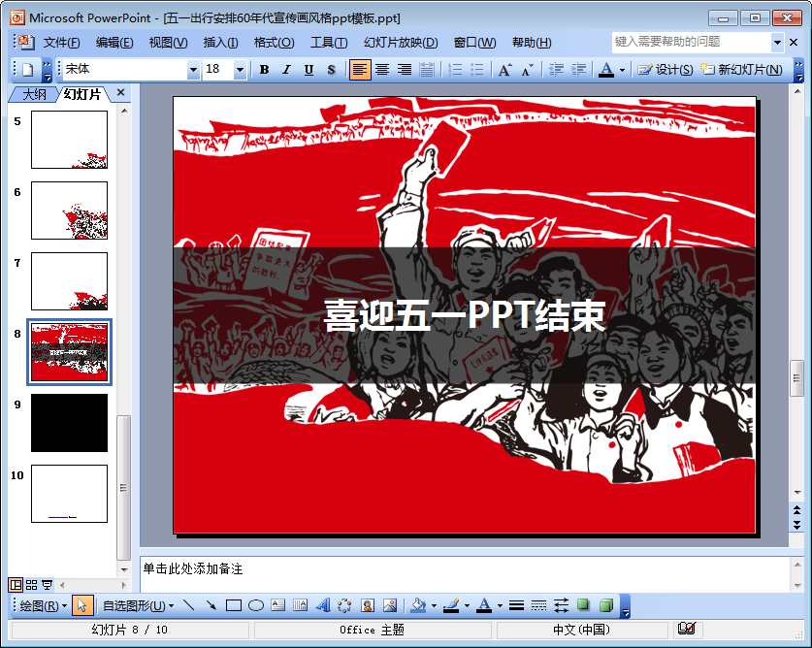Select the Rectangle shape tool
Viewport: 812px width, 648px height.
click(x=234, y=605)
